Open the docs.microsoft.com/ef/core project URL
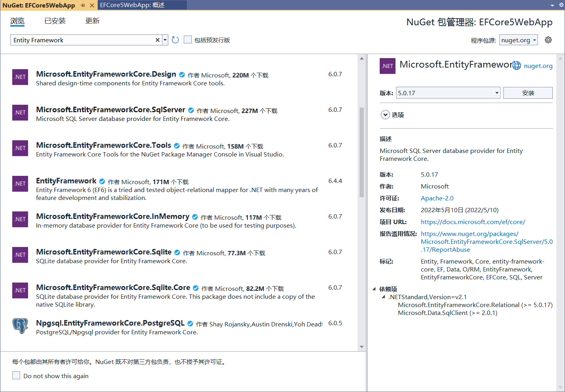This screenshot has width=565, height=392. (473, 222)
